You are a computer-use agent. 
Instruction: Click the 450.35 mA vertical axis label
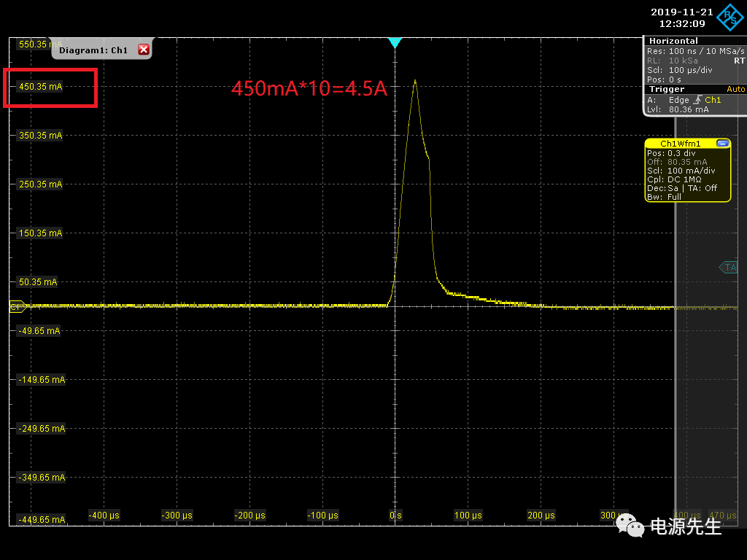[41, 87]
